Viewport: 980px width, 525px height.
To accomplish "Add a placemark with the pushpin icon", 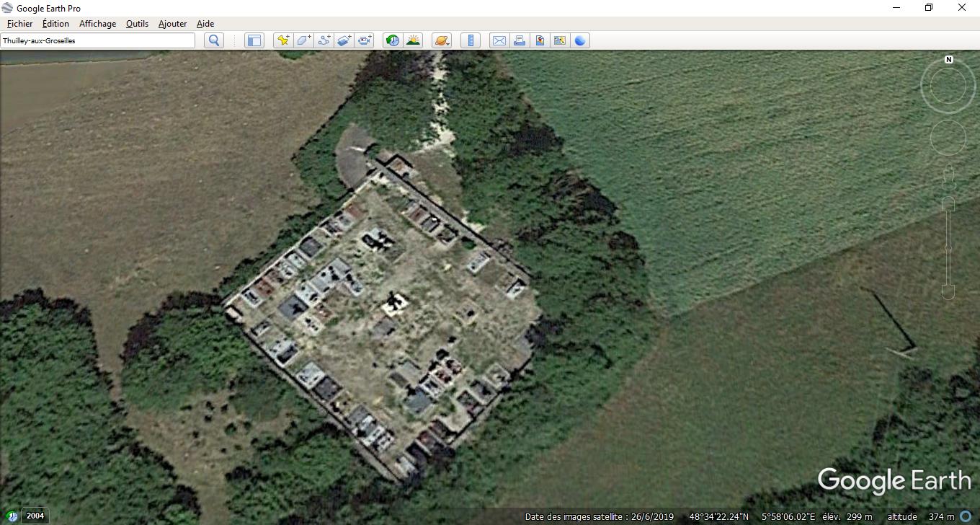I will click(x=284, y=40).
